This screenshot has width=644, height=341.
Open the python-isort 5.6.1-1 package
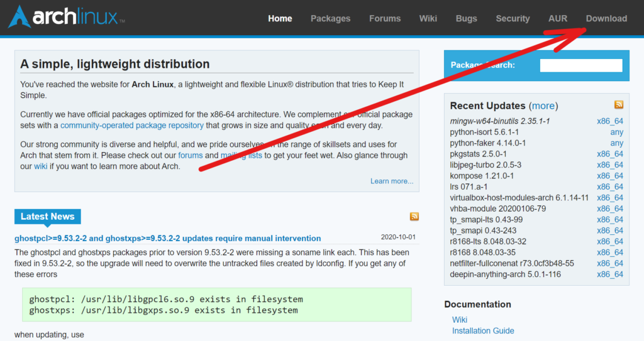pyautogui.click(x=484, y=132)
